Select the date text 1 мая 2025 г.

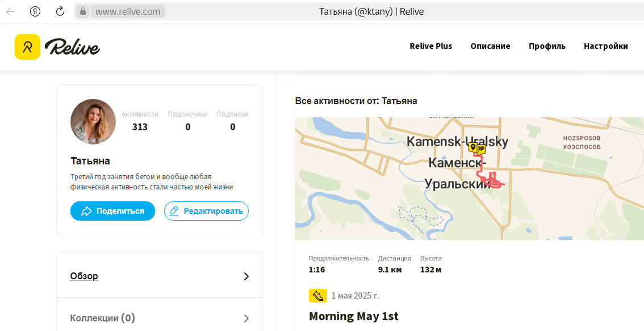[x=356, y=296]
